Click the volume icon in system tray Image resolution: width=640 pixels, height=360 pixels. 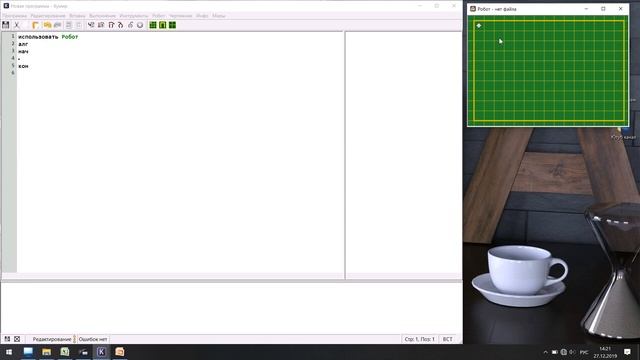tap(572, 352)
